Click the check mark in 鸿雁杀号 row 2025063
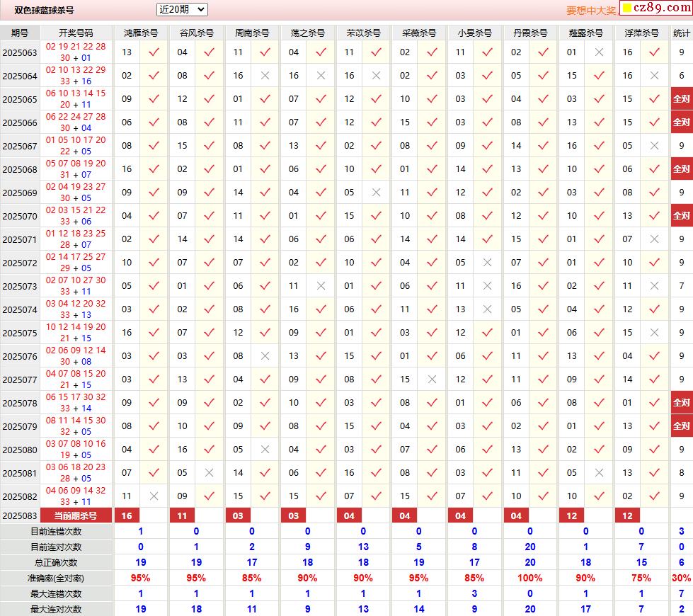This screenshot has width=693, height=616. click(154, 52)
